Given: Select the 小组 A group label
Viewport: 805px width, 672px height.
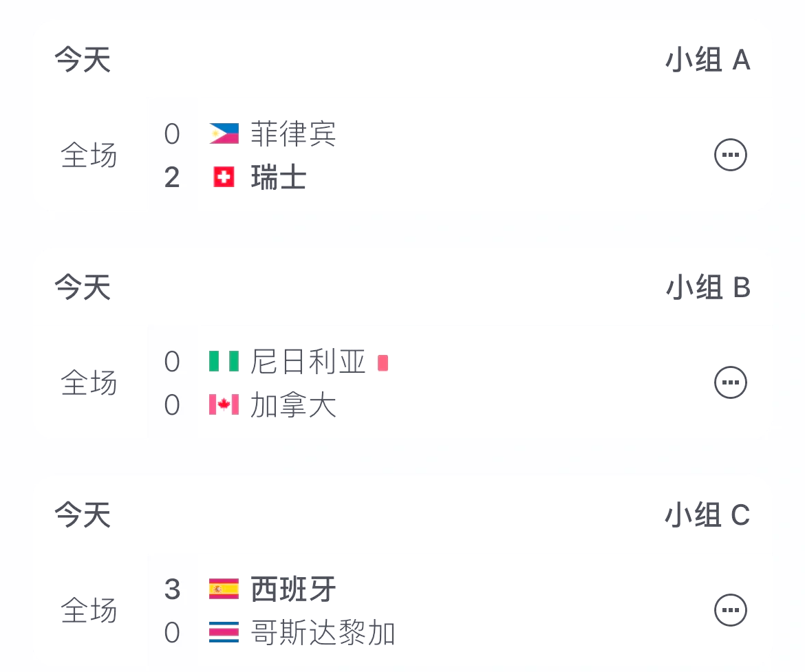Looking at the screenshot, I should [709, 61].
